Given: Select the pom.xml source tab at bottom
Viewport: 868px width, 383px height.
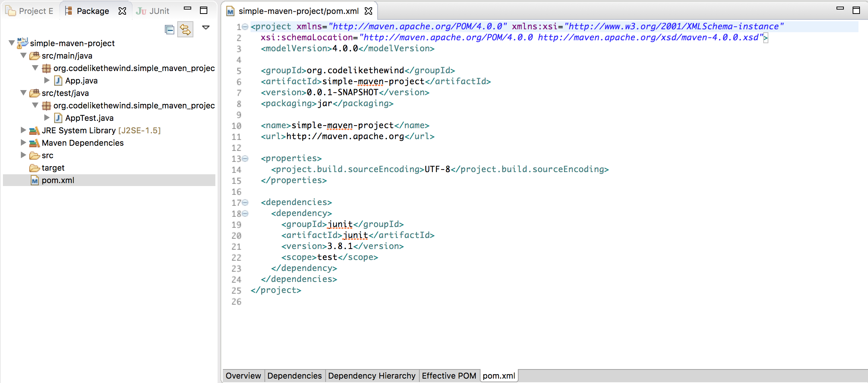Looking at the screenshot, I should coord(499,376).
